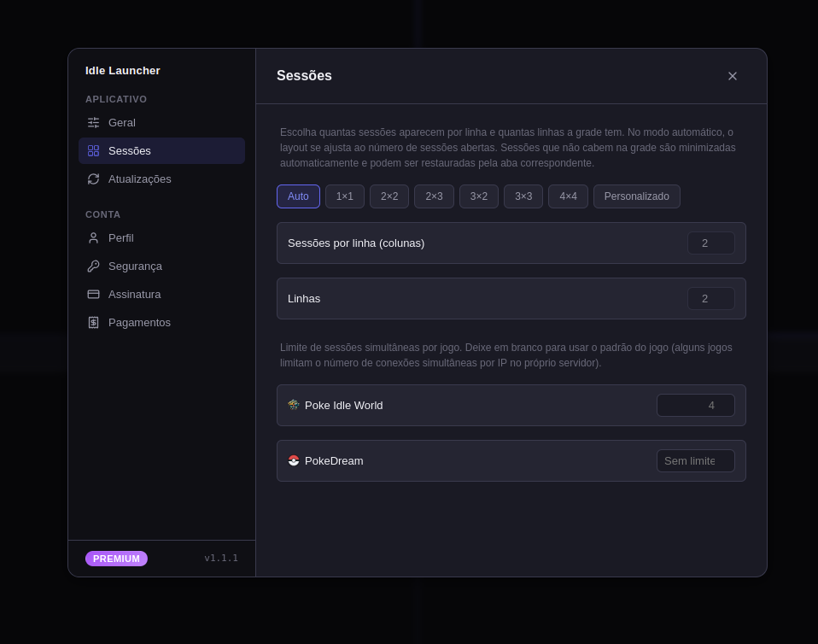The height and width of the screenshot is (644, 818).
Task: Click the Poke Idle World session limit field
Action: click(x=696, y=406)
